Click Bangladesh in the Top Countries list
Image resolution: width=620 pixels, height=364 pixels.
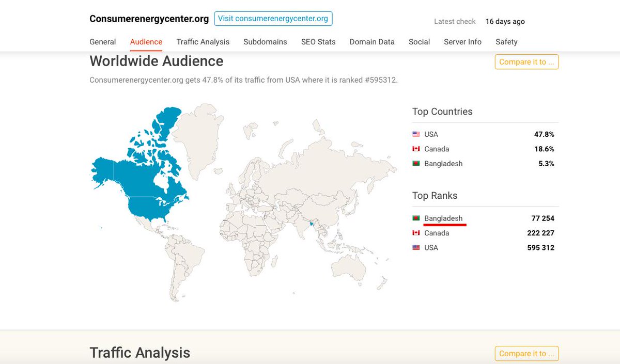(x=443, y=164)
